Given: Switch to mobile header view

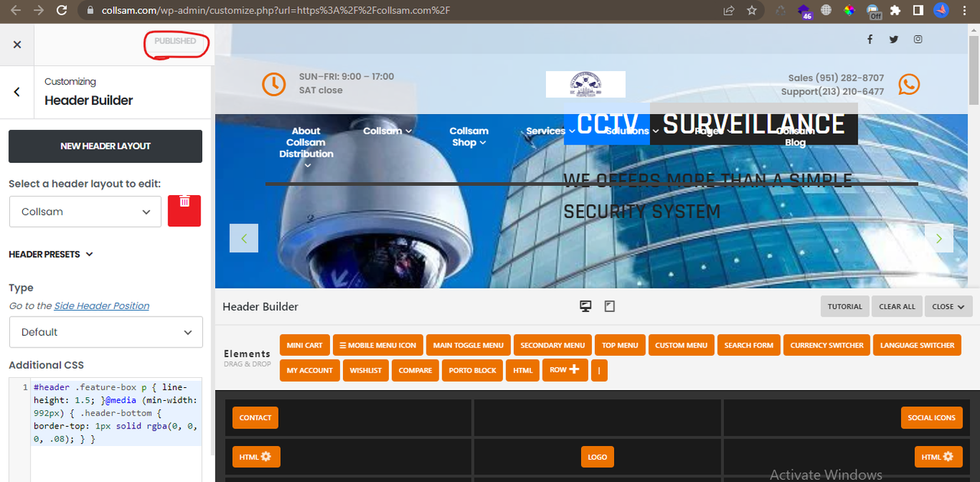Looking at the screenshot, I should point(609,306).
